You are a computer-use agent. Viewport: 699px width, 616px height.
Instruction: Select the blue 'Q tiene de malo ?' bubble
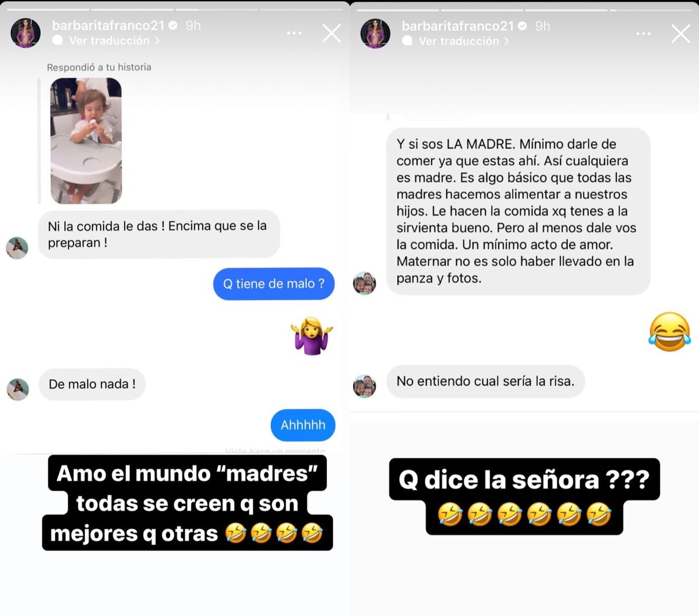coord(274,284)
